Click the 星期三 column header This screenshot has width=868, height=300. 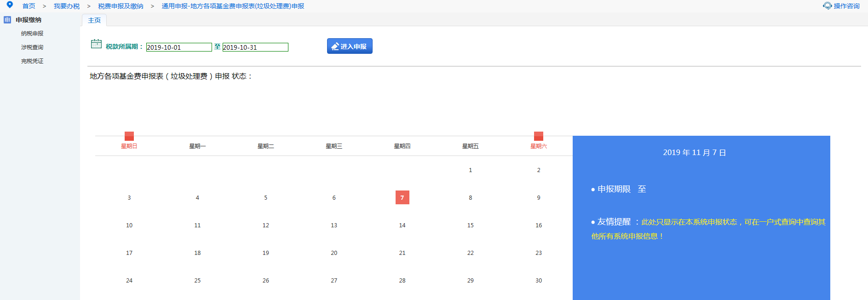pos(334,146)
